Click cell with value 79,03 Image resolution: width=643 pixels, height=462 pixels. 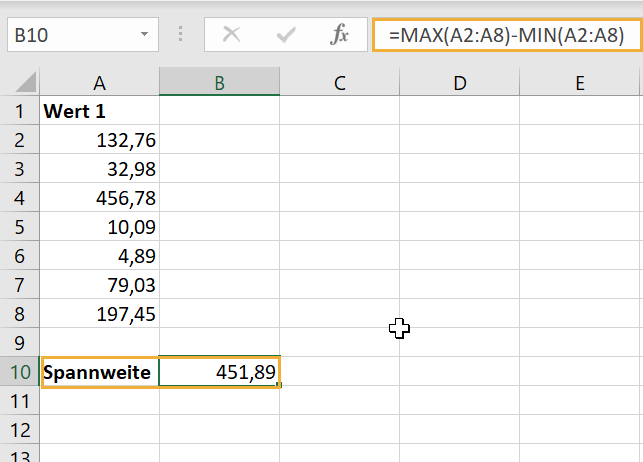tap(100, 284)
